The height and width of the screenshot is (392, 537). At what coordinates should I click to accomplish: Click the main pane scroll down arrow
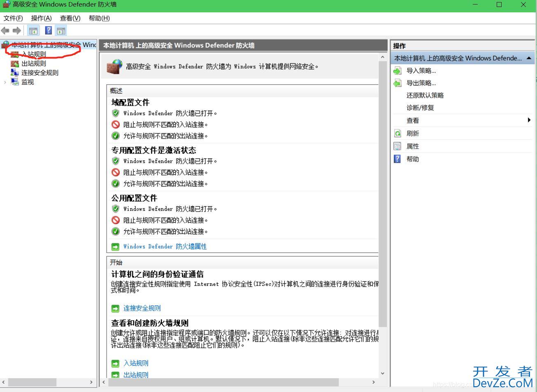click(383, 373)
